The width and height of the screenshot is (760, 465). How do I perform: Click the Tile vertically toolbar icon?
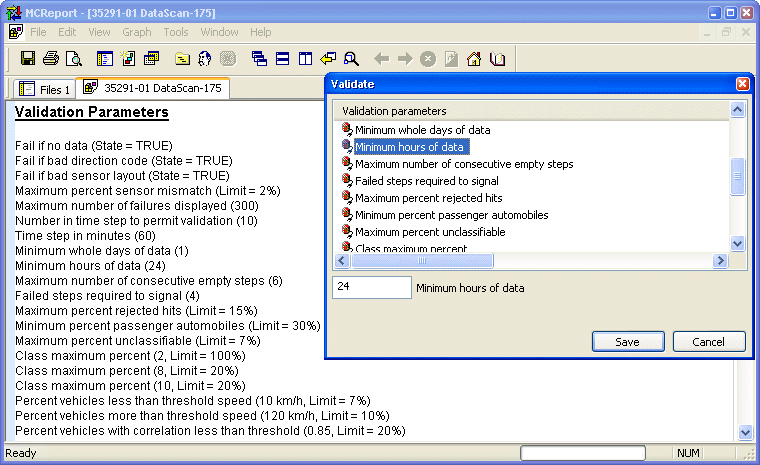305,59
